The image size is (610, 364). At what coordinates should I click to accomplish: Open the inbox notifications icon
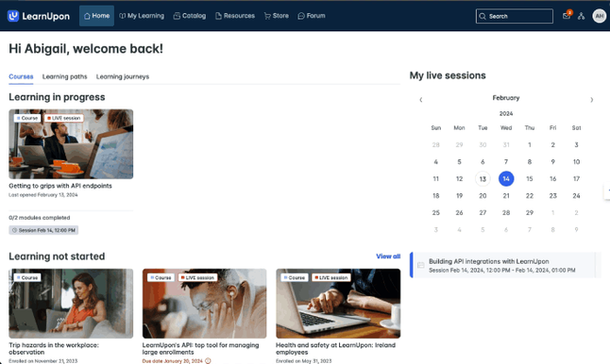[567, 15]
